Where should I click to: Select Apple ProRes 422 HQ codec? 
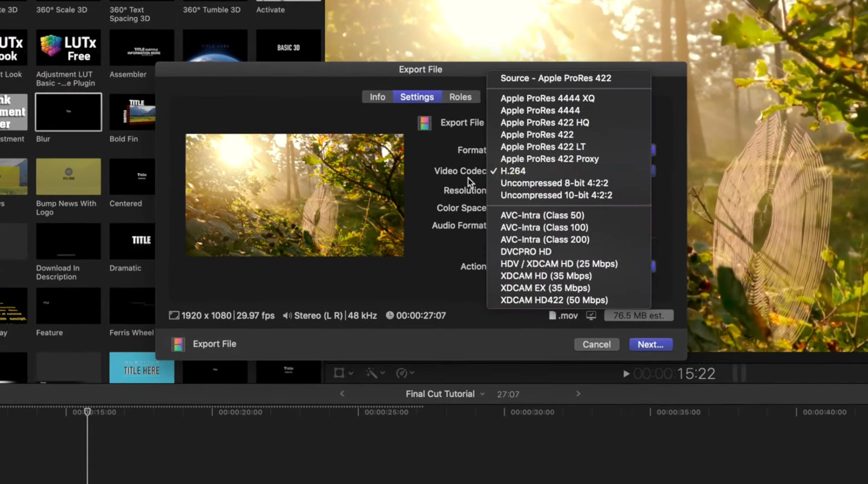tap(545, 122)
